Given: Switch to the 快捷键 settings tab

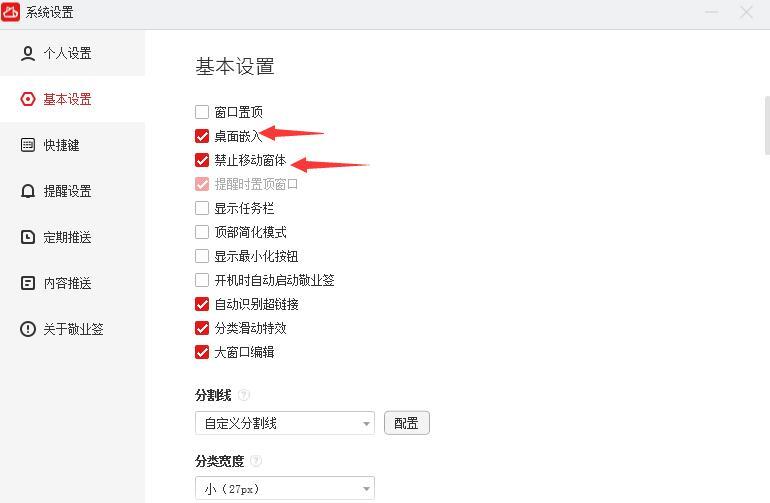Looking at the screenshot, I should 61,145.
